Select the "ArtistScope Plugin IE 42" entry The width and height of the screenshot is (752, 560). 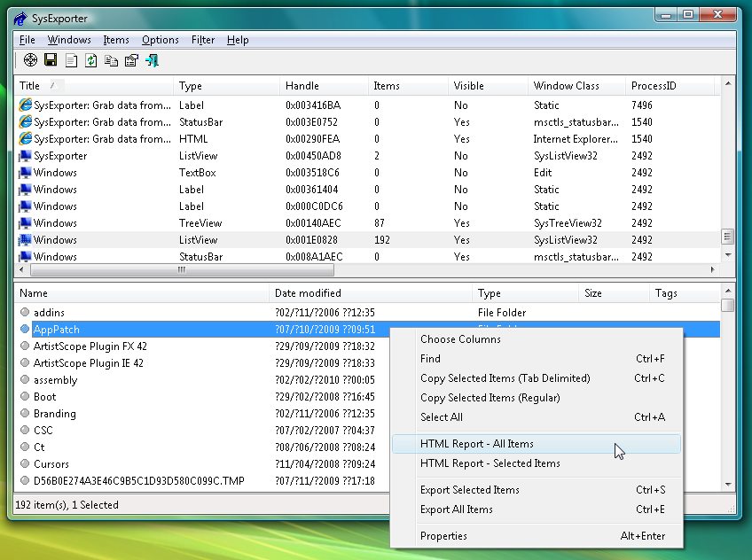(89, 363)
